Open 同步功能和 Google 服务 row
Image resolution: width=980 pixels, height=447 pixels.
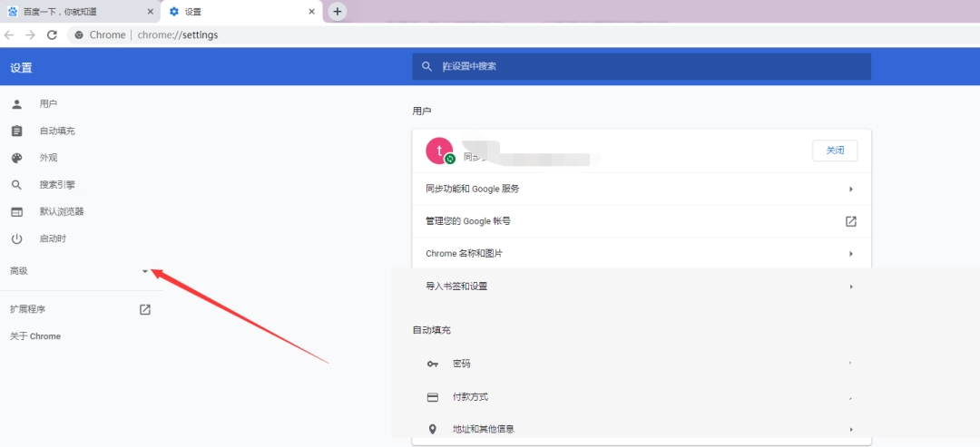[x=642, y=189]
